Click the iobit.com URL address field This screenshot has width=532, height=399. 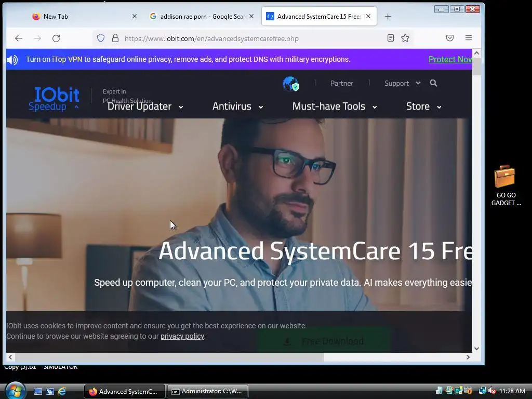tap(252, 38)
